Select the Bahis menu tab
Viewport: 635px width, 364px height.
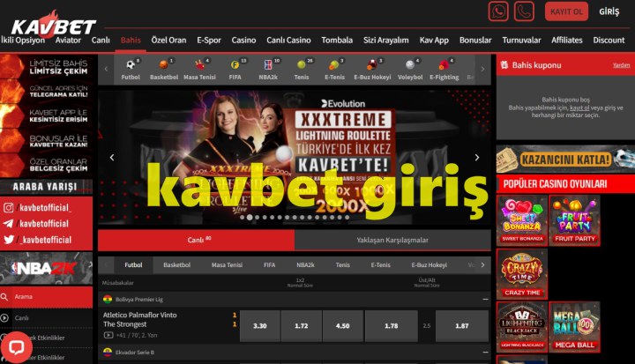(131, 40)
